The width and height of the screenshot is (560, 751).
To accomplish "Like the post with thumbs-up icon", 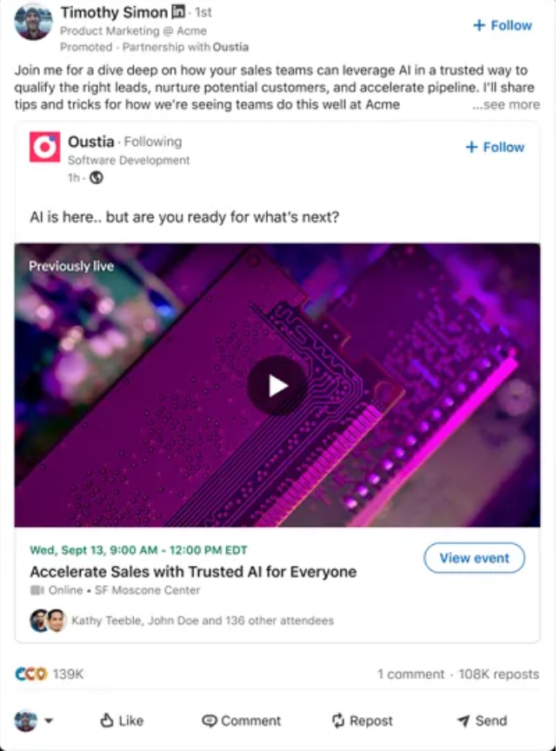I will [121, 721].
